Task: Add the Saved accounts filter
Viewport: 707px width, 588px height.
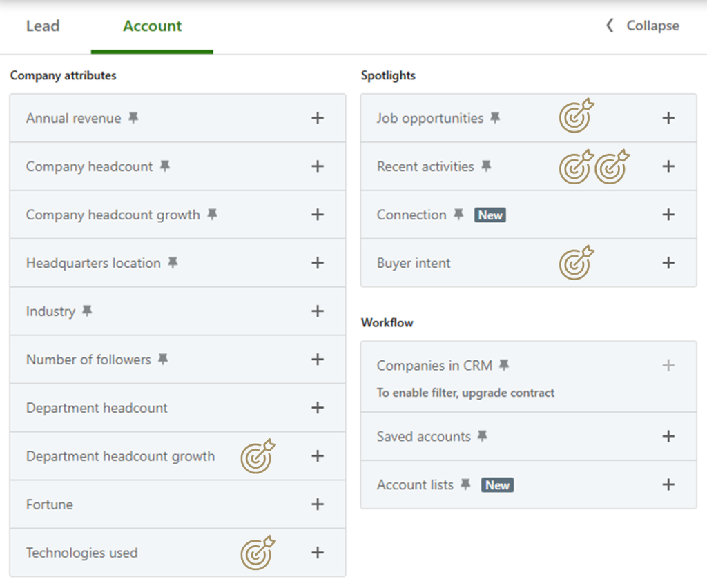Action: click(668, 436)
